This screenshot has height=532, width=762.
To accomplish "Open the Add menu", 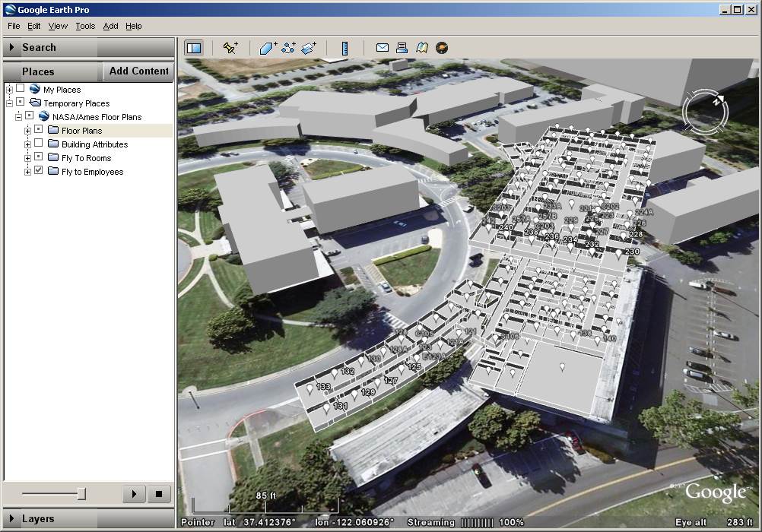I will 111,27.
